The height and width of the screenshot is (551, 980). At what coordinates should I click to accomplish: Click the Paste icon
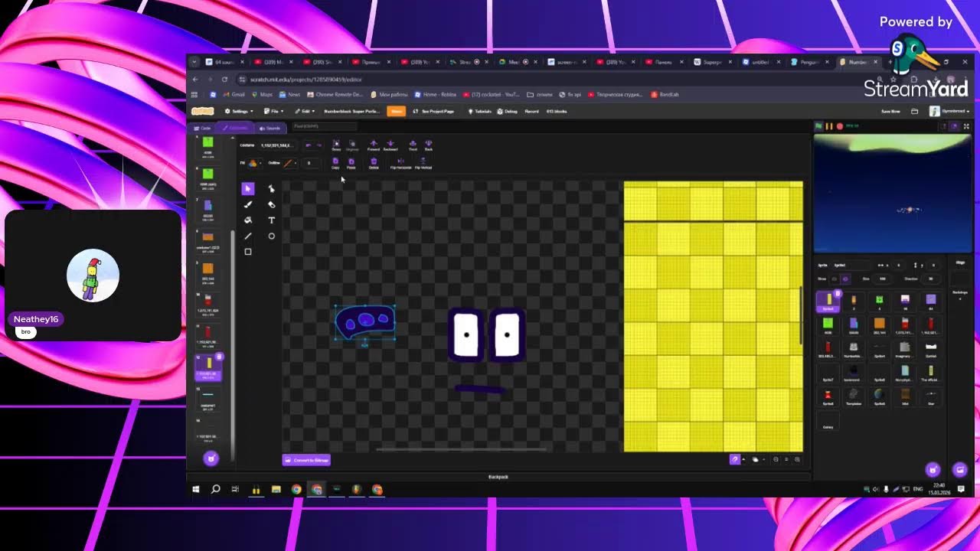pos(351,163)
